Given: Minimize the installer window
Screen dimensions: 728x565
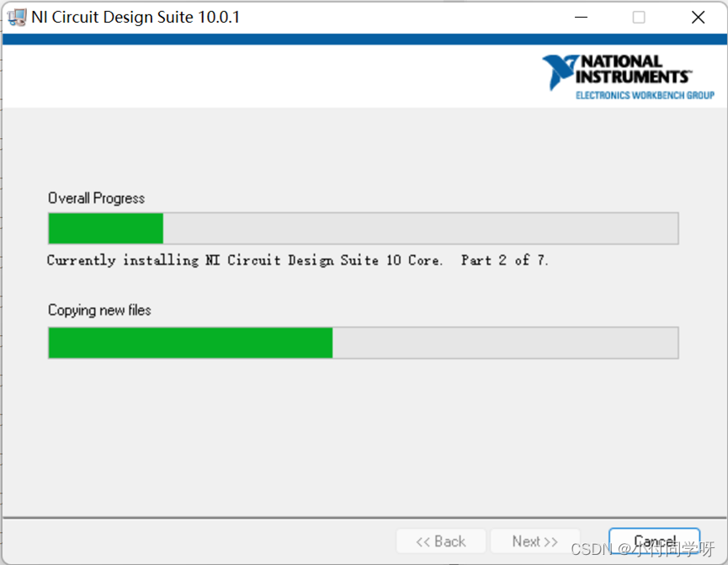Looking at the screenshot, I should tap(581, 17).
